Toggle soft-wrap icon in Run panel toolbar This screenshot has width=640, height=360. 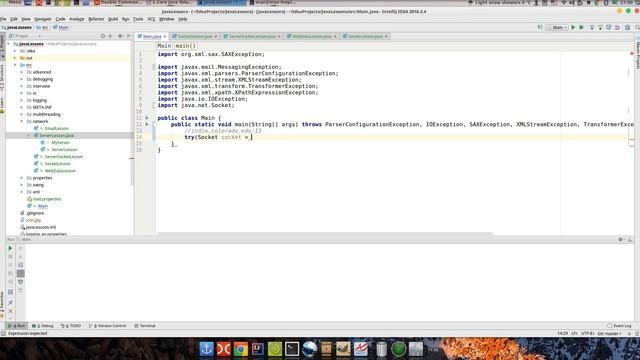point(20,265)
